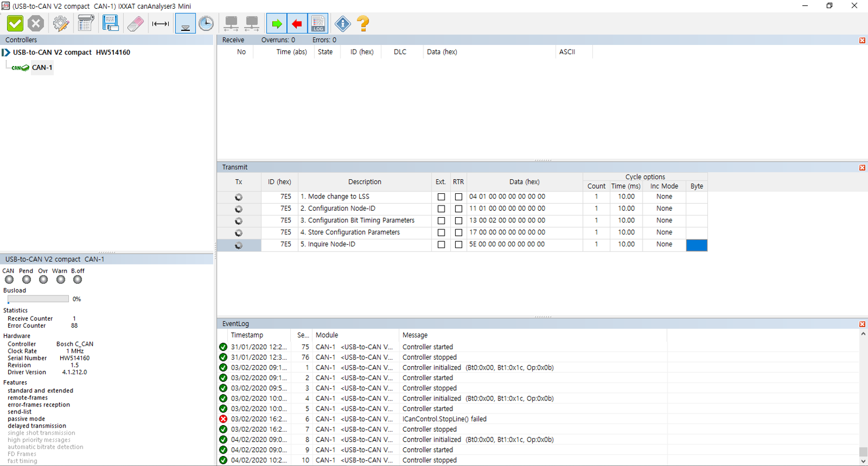Open Inc Mode 'None' cell for Configuration Node-ID
Screen dimensions: 868x466
point(664,208)
